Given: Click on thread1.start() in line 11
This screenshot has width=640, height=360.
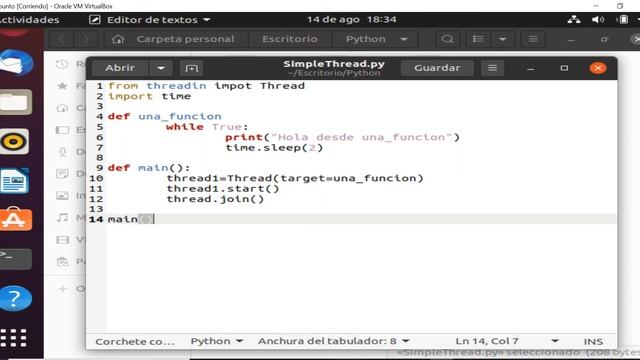Looking at the screenshot, I should 223,189.
